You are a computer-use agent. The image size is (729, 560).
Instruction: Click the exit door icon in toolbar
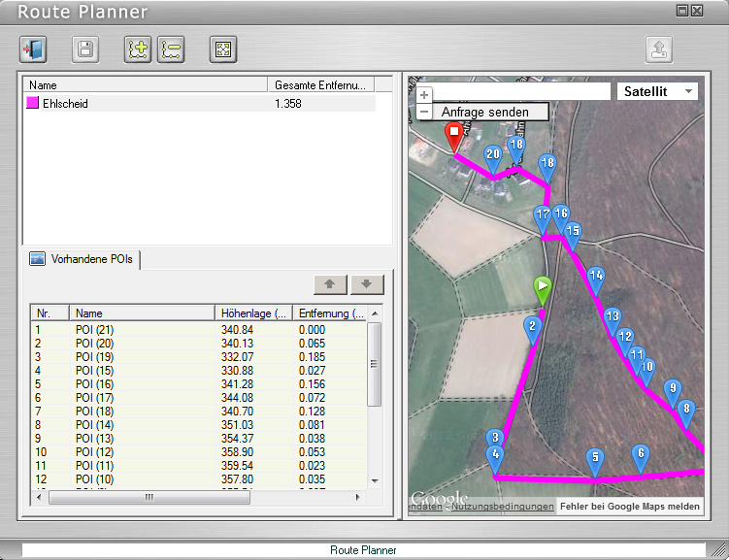click(x=33, y=49)
